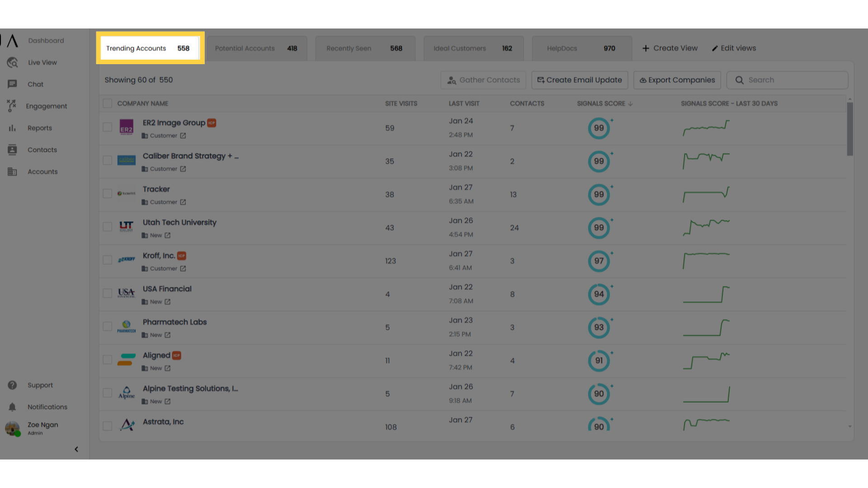Click the ER2 company logo thumbnail
The height and width of the screenshot is (488, 868).
(127, 127)
